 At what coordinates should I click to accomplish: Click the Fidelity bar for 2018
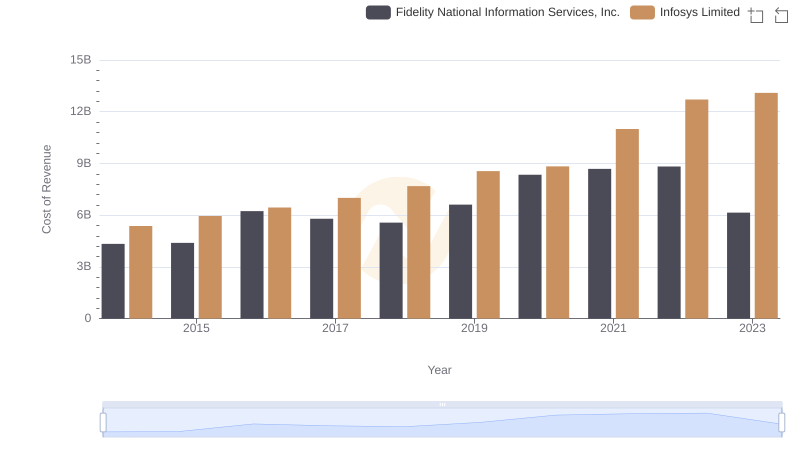[391, 271]
